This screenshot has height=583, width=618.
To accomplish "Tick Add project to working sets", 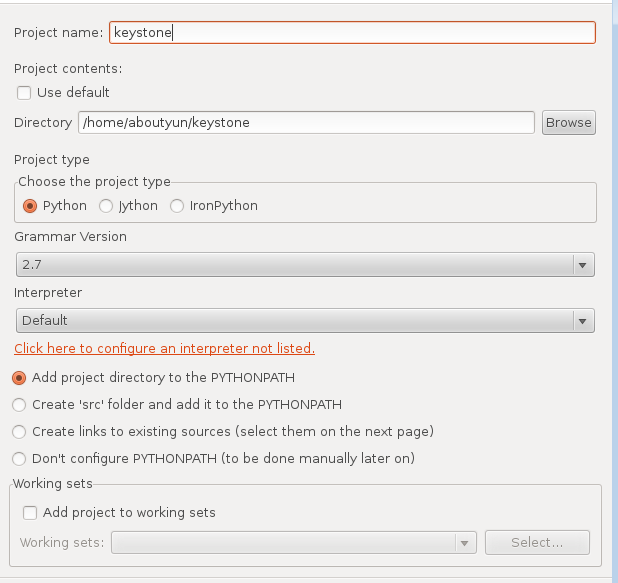I will (x=31, y=513).
